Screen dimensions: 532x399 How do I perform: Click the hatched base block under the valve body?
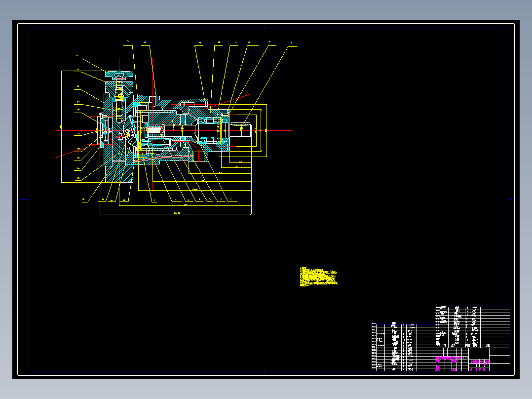coord(119,172)
